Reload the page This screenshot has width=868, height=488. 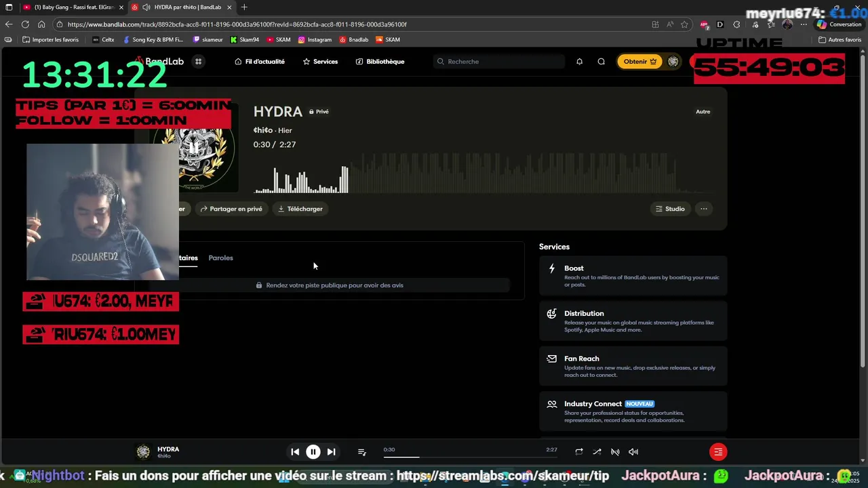[x=25, y=24]
